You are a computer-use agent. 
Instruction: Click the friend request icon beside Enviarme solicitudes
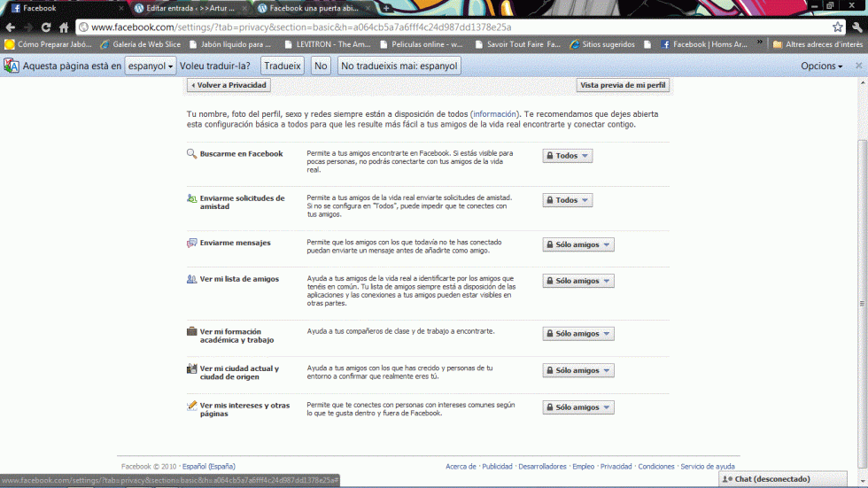(191, 198)
